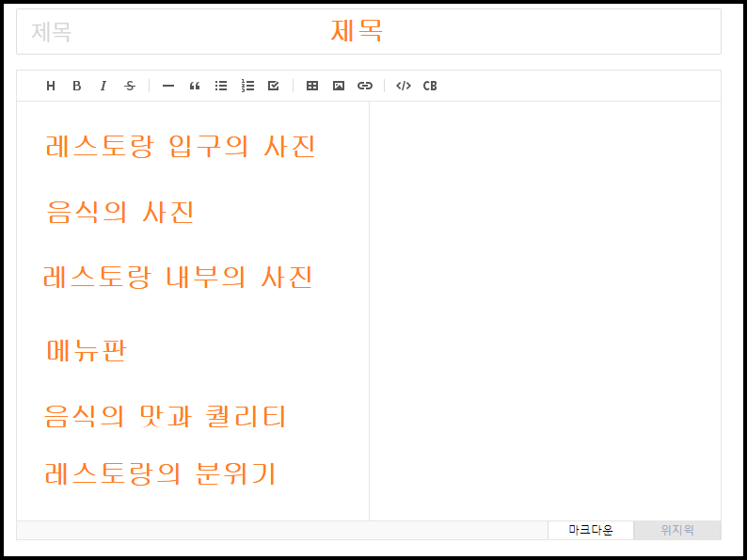This screenshot has width=747, height=560.
Task: Switch to the 위지윅 editor tab
Action: [677, 530]
